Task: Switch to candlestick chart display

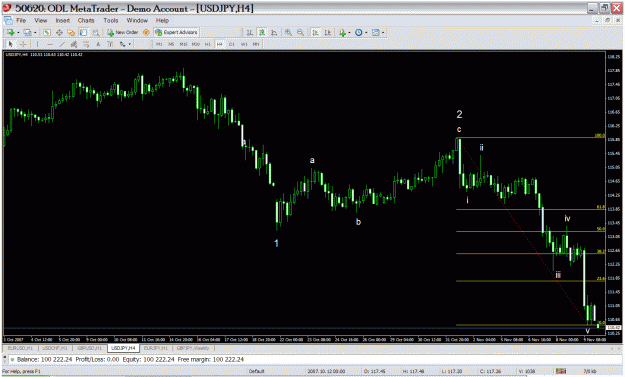Action: pos(262,33)
